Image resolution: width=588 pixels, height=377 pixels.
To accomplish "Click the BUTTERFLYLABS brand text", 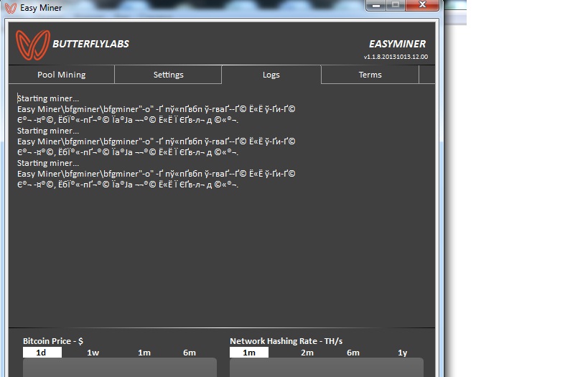I will coord(90,44).
